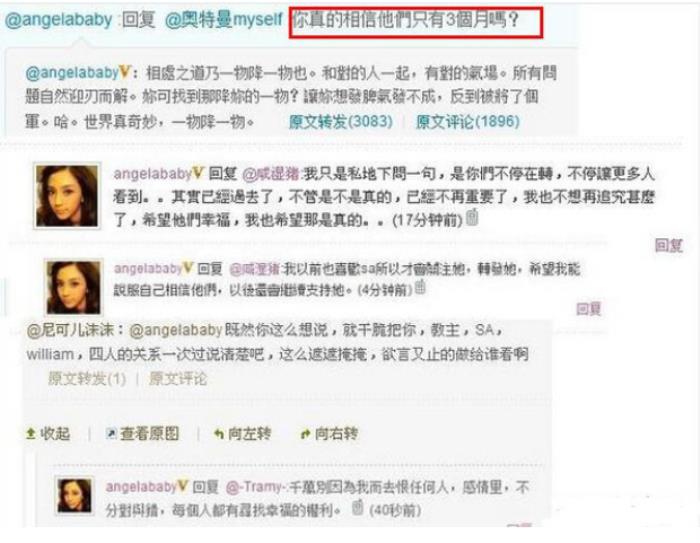Image resolution: width=700 pixels, height=543 pixels.
Task: Reply to the 17分钟前 comment via 回复
Action: [x=668, y=246]
